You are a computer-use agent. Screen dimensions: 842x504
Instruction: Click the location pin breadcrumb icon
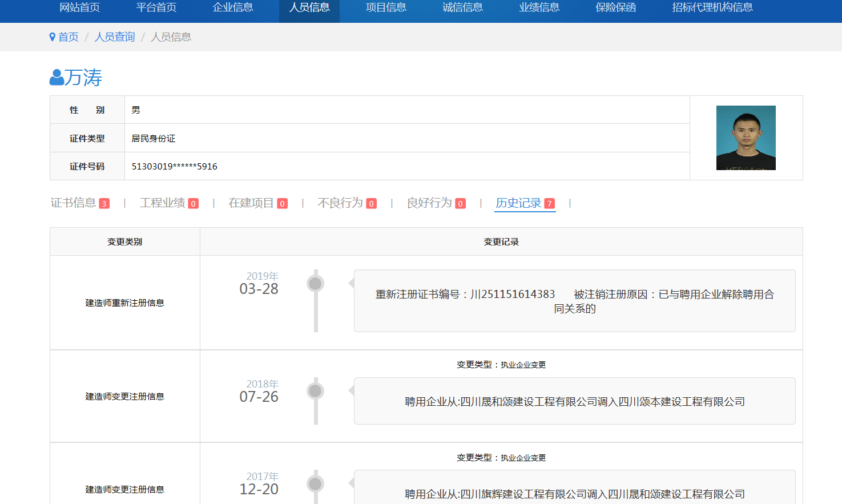[x=53, y=37]
